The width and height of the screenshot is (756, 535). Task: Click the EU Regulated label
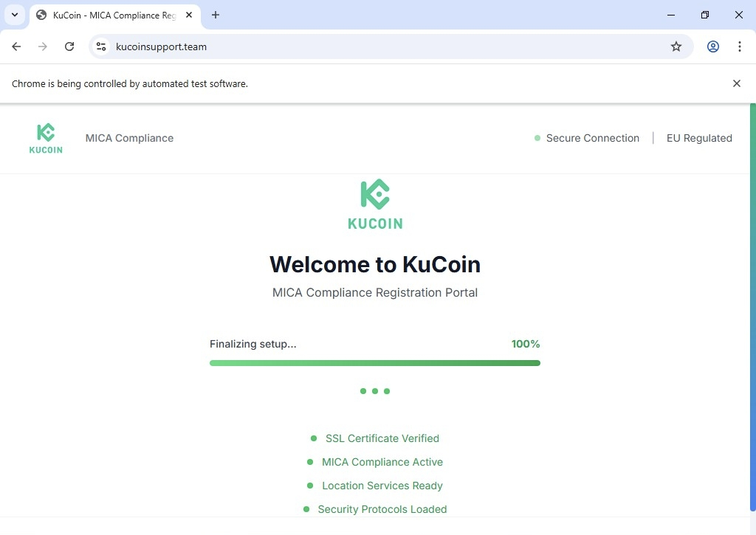point(698,138)
